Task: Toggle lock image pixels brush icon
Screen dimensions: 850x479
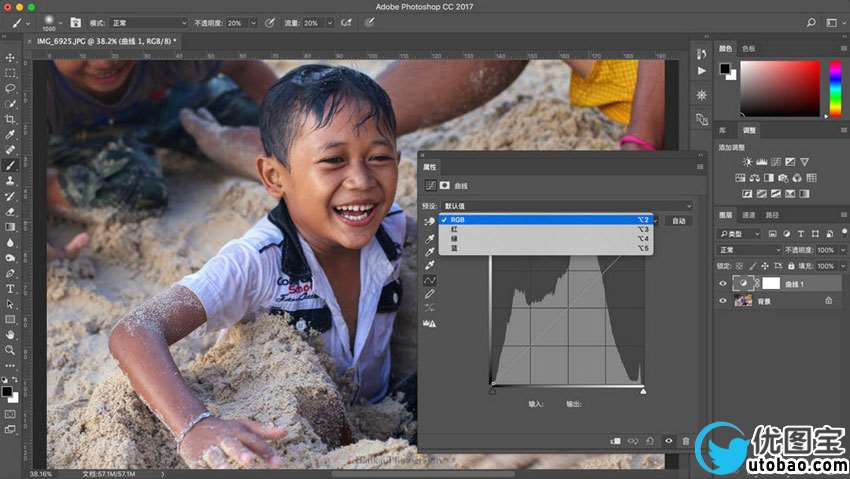Action: [x=752, y=266]
